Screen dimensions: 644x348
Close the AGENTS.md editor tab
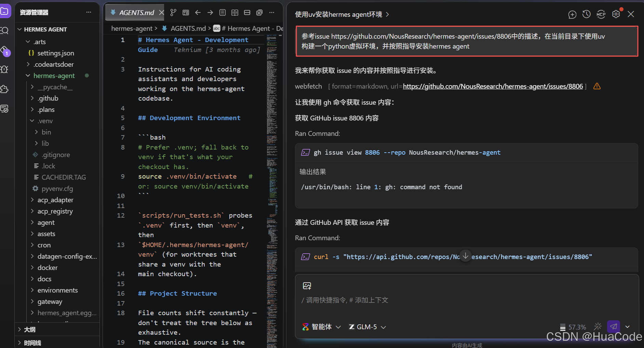162,13
